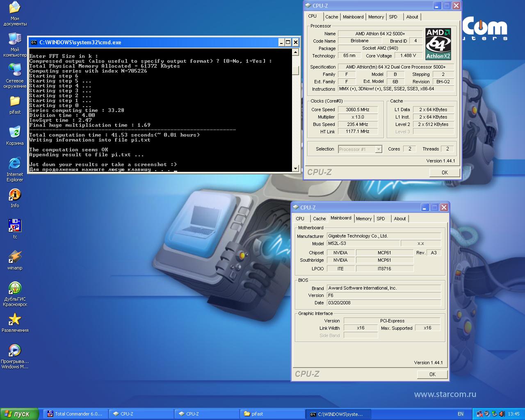Switch to Total Commander in the taskbar
This screenshot has height=420, width=525.
(76, 414)
